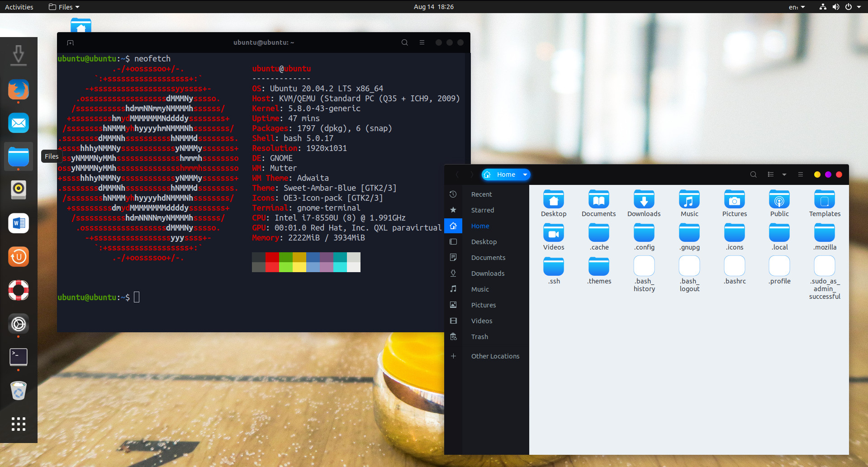
Task: Select the .gnupg folder
Action: click(689, 237)
